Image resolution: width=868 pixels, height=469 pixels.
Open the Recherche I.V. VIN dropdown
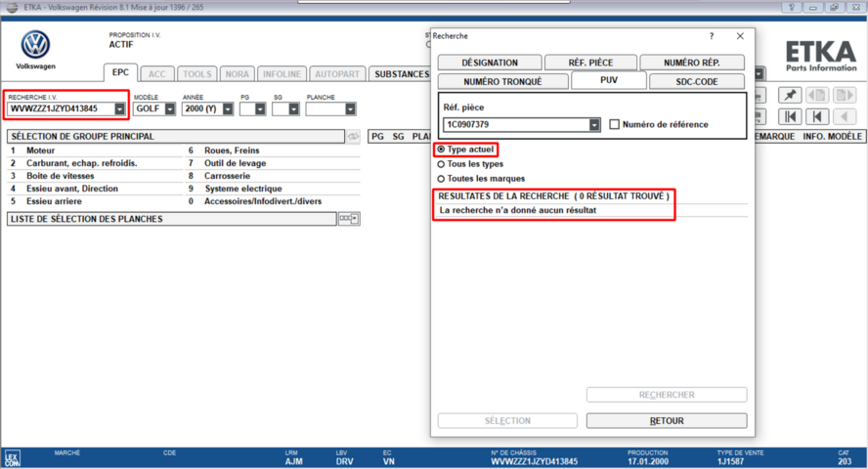pos(119,109)
